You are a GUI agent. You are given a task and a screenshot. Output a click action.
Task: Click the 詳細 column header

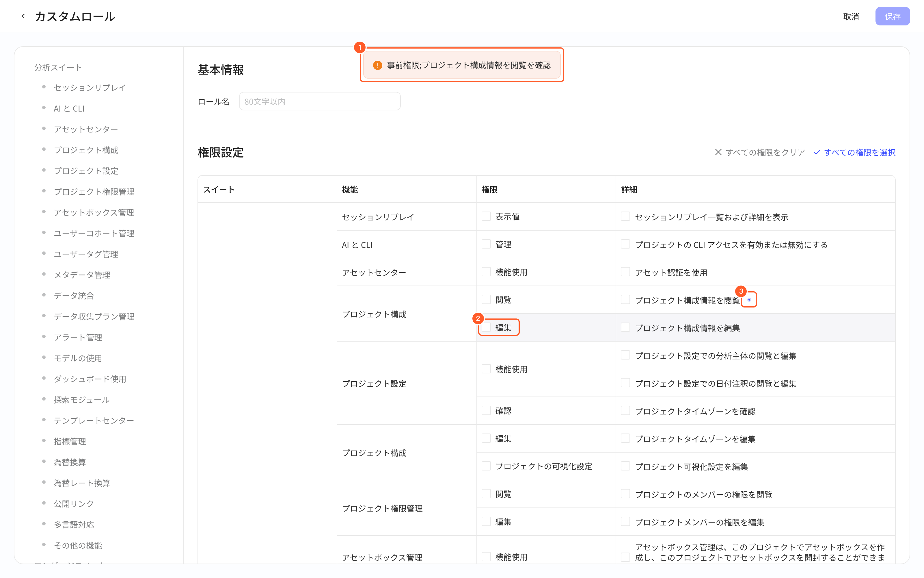coord(629,189)
